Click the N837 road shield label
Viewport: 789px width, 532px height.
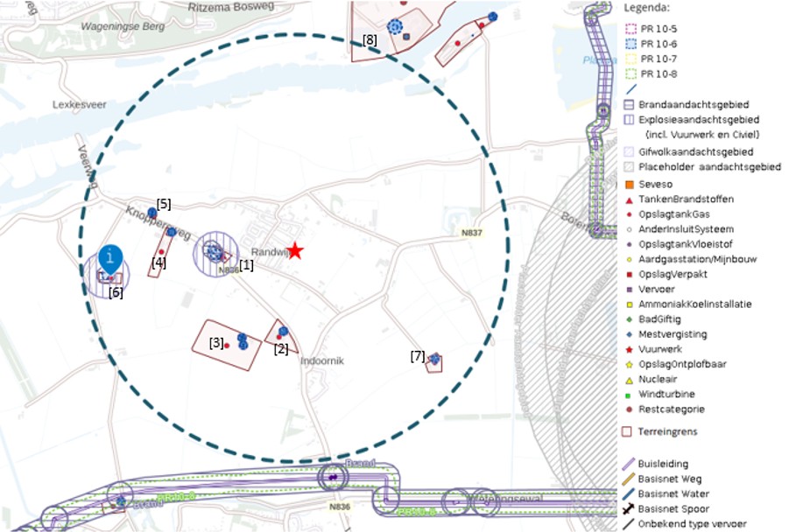(471, 233)
